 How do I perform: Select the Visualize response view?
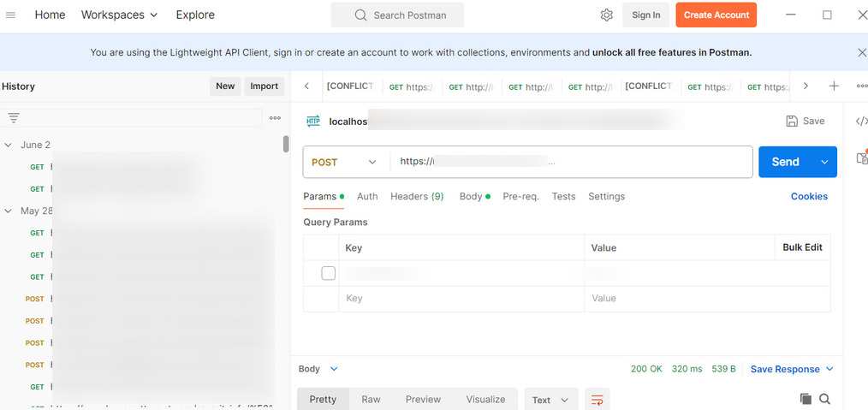[x=485, y=400]
